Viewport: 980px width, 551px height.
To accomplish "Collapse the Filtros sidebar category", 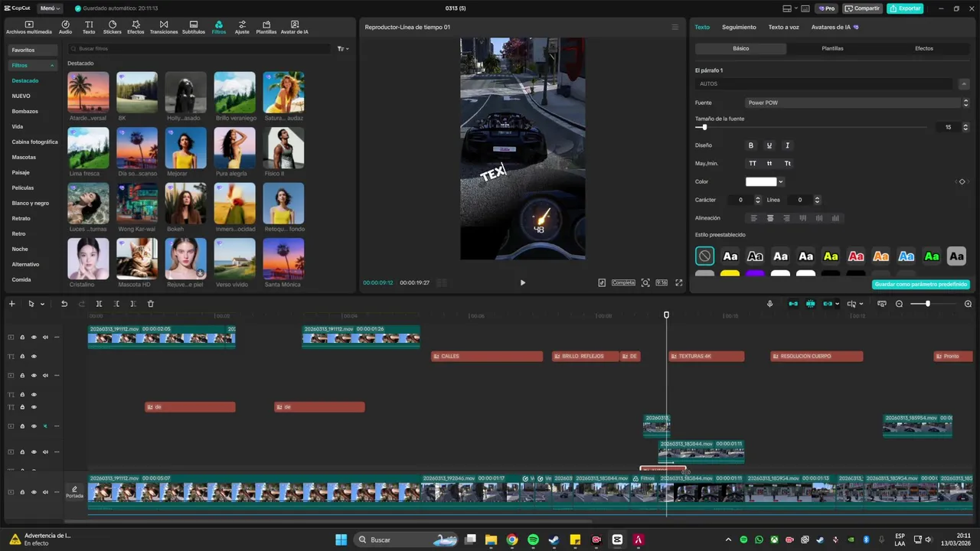I will [52, 66].
